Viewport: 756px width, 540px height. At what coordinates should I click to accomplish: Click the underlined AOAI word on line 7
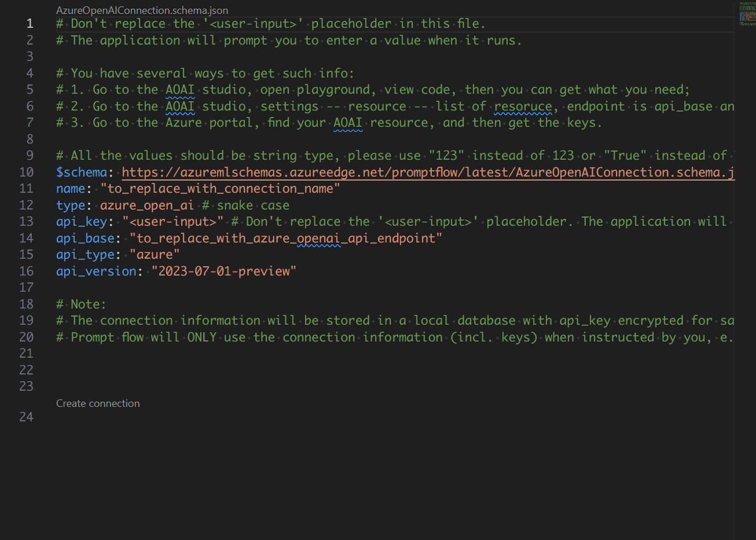click(347, 123)
